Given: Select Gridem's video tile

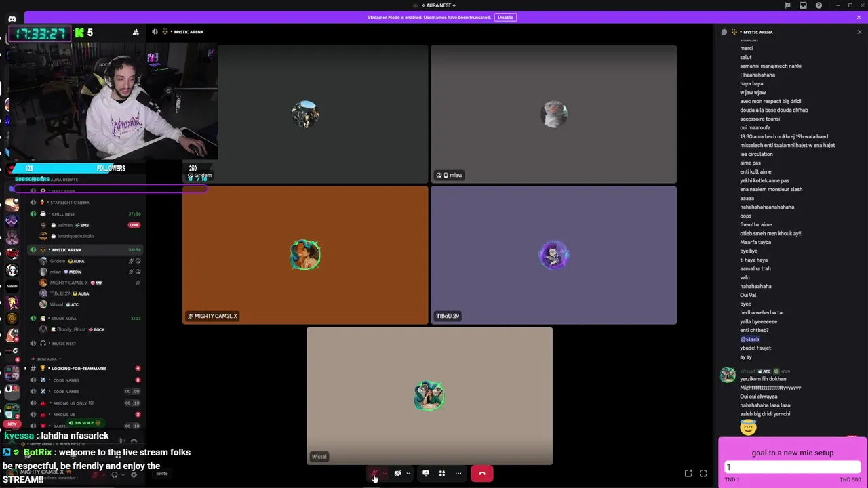Looking at the screenshot, I should 305,115.
